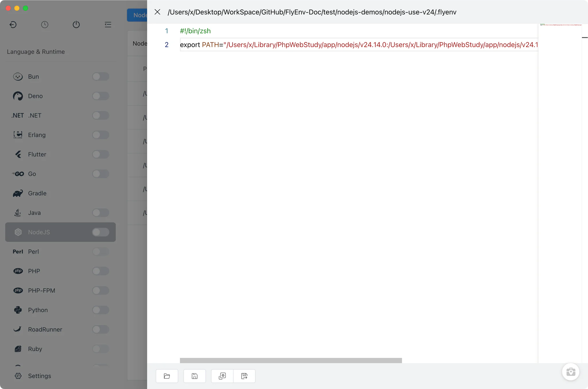Click the open folder icon in editor footer

[x=167, y=376]
